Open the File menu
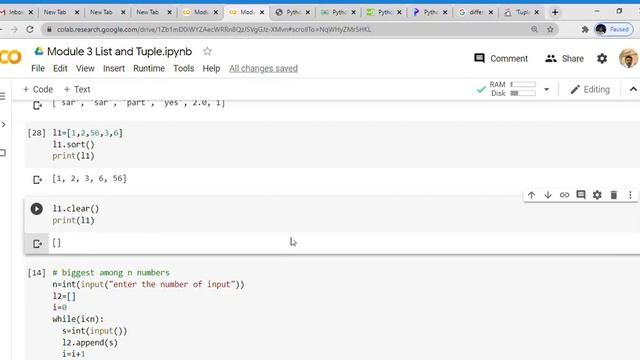Screen dimensions: 640x360 38,69
